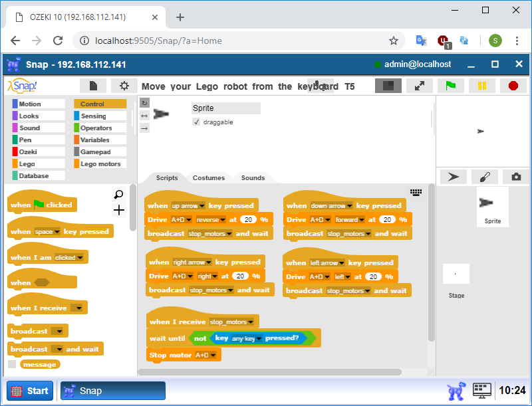
Task: Reload the browser page
Action: coord(58,41)
